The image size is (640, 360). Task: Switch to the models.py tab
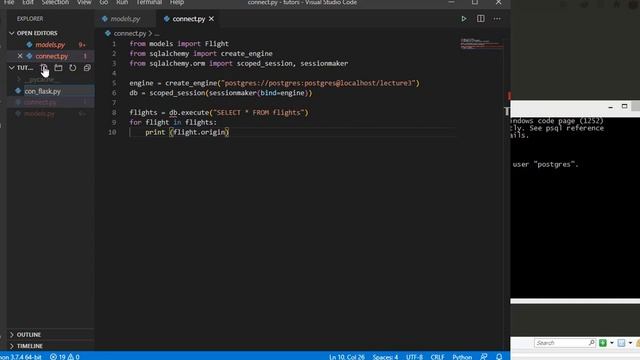(125, 19)
